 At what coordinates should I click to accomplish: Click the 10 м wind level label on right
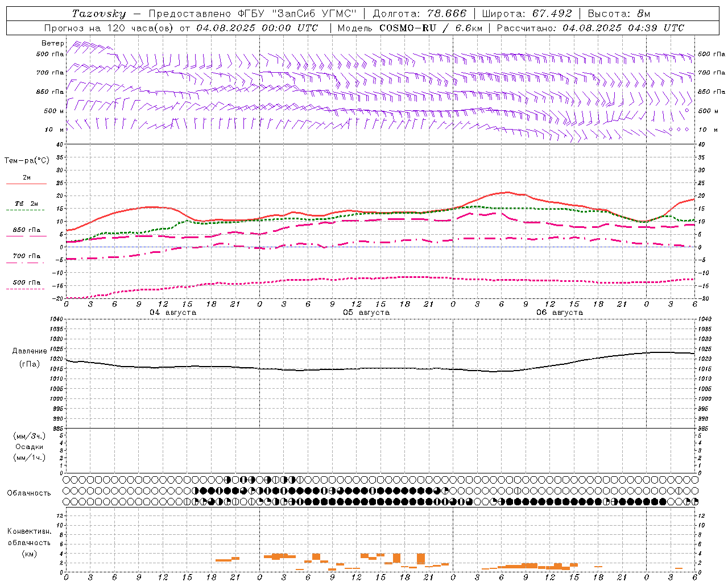pyautogui.click(x=708, y=130)
